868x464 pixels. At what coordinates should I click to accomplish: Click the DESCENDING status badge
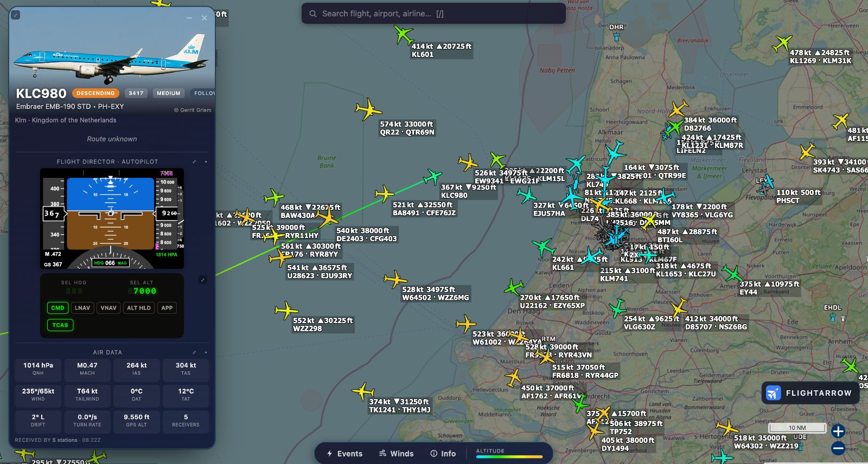point(95,93)
